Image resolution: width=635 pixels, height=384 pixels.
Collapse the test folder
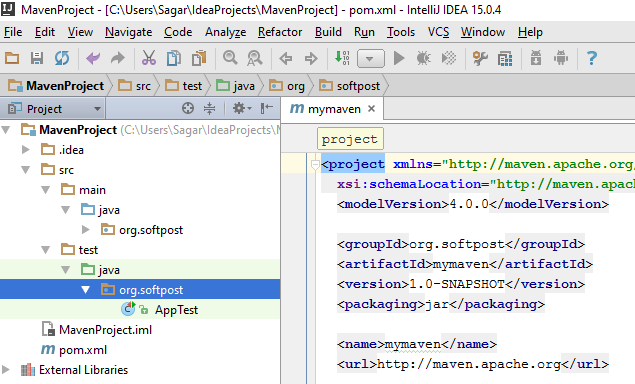point(45,250)
